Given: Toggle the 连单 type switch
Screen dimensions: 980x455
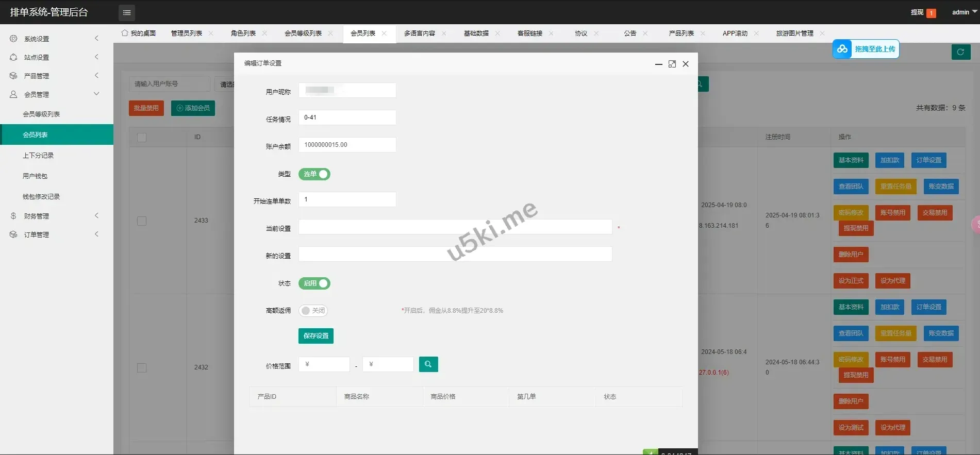Looking at the screenshot, I should pyautogui.click(x=314, y=174).
